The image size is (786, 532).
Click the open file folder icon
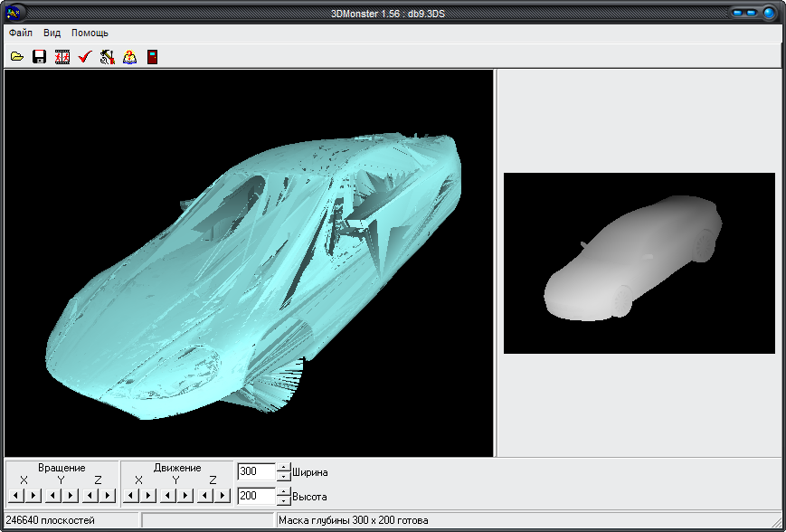pyautogui.click(x=17, y=57)
